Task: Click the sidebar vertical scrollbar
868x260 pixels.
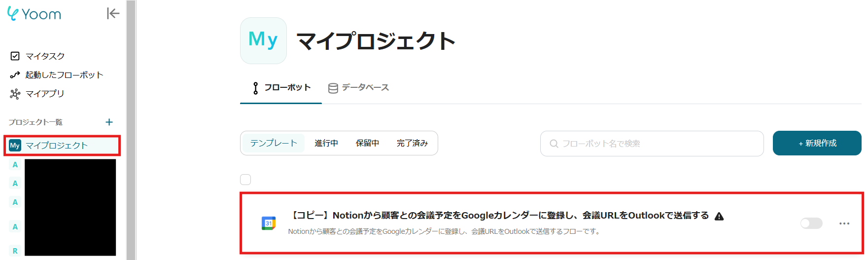Action: 131,130
